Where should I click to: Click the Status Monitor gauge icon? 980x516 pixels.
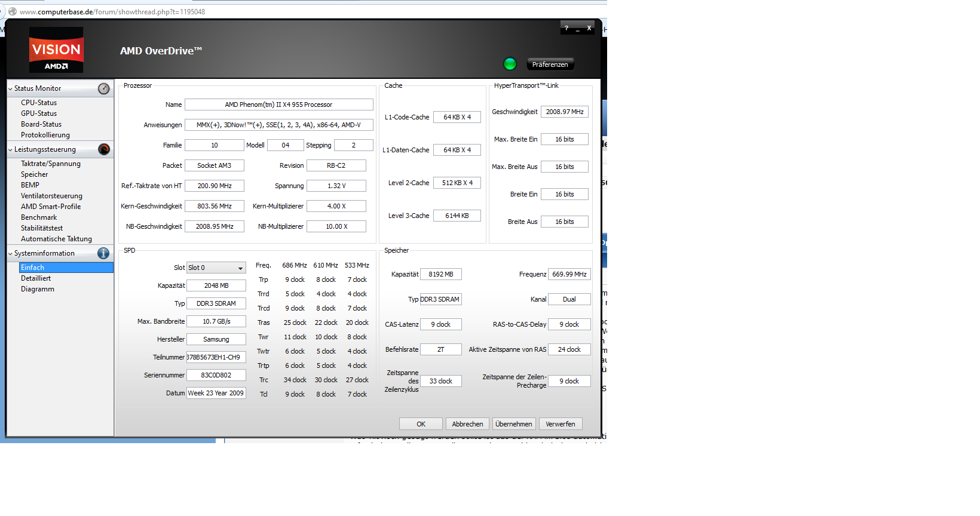coord(103,88)
